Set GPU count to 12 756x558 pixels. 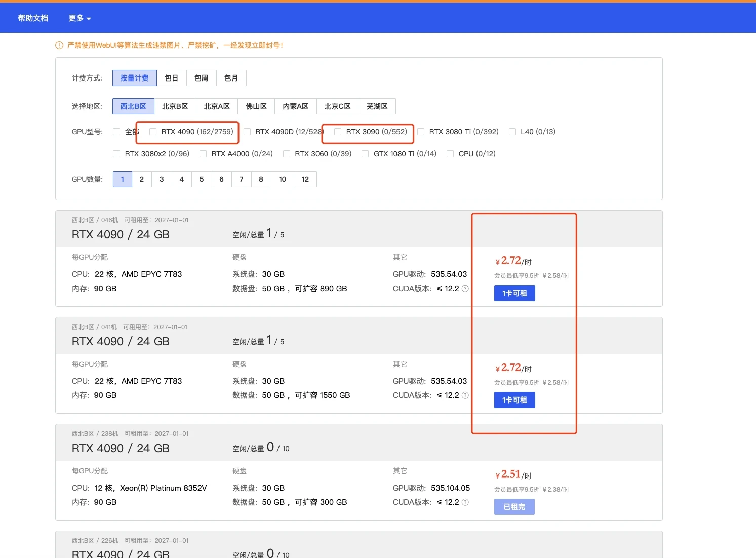pos(305,179)
